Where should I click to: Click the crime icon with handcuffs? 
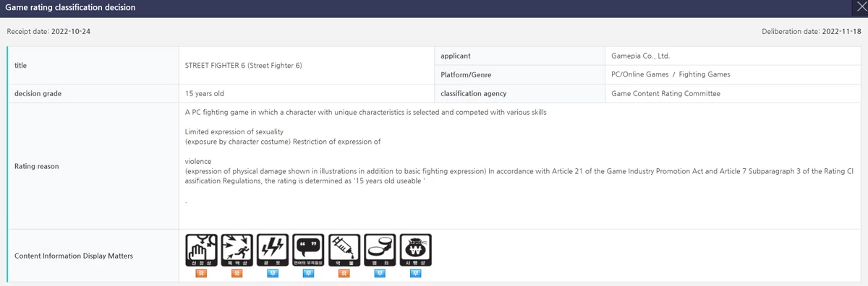point(379,251)
